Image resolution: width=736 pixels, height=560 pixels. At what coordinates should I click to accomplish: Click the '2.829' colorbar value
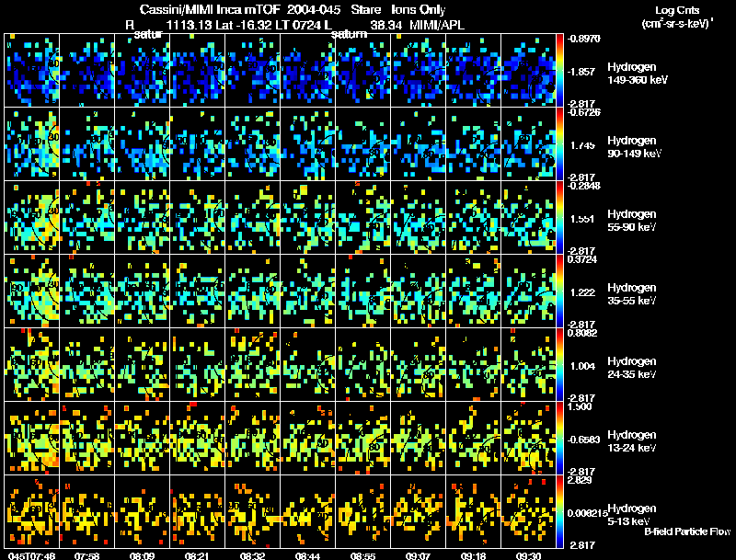[580, 480]
